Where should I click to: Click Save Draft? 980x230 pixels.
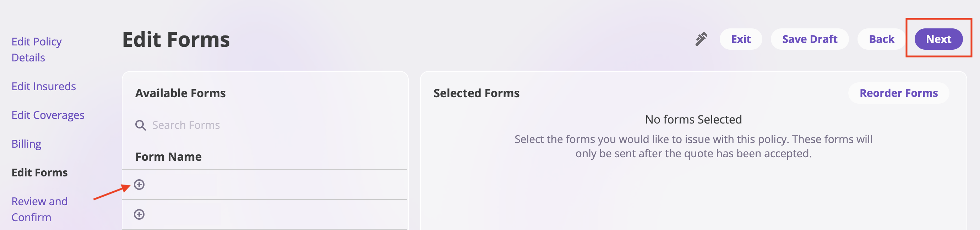point(810,39)
